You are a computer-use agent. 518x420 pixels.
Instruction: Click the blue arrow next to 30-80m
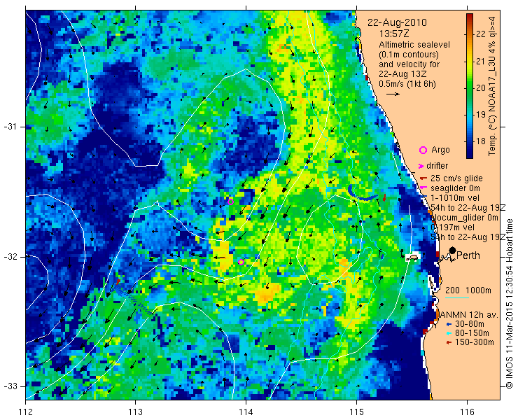[449, 324]
